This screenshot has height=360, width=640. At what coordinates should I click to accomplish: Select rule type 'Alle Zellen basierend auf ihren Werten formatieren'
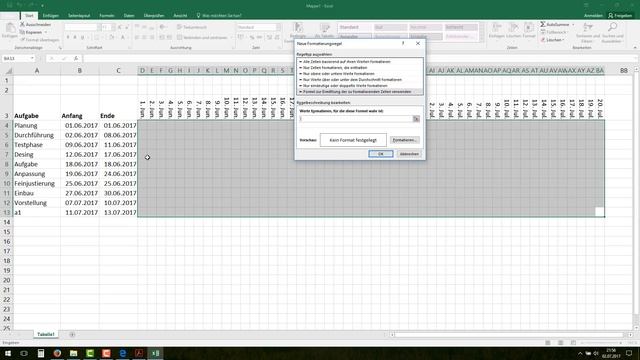[x=360, y=62]
